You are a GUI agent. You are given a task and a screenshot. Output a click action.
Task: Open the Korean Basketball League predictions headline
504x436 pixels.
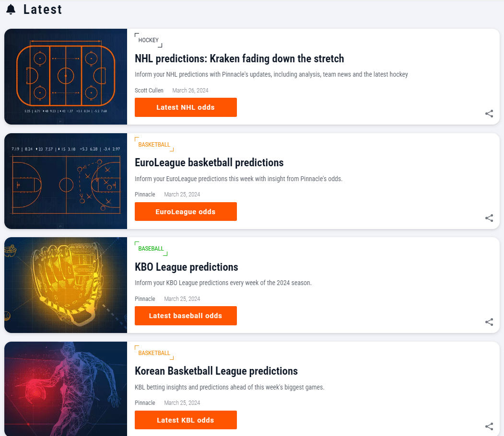coord(216,371)
